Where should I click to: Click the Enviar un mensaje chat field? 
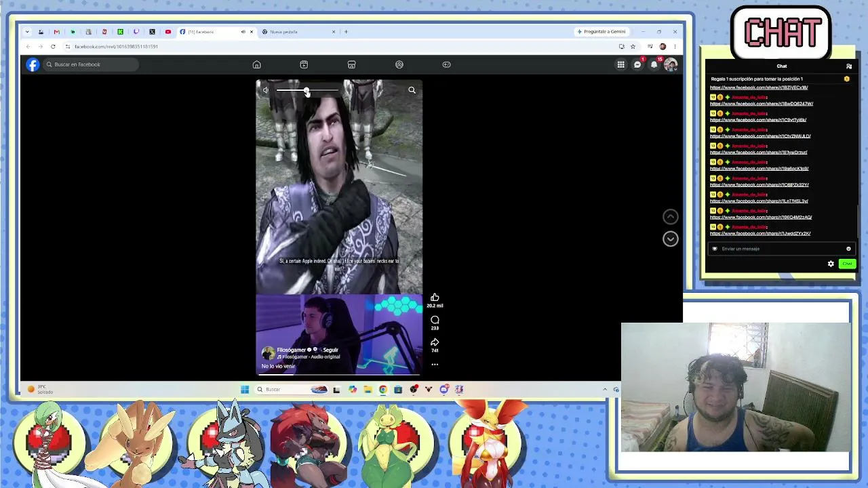(780, 249)
